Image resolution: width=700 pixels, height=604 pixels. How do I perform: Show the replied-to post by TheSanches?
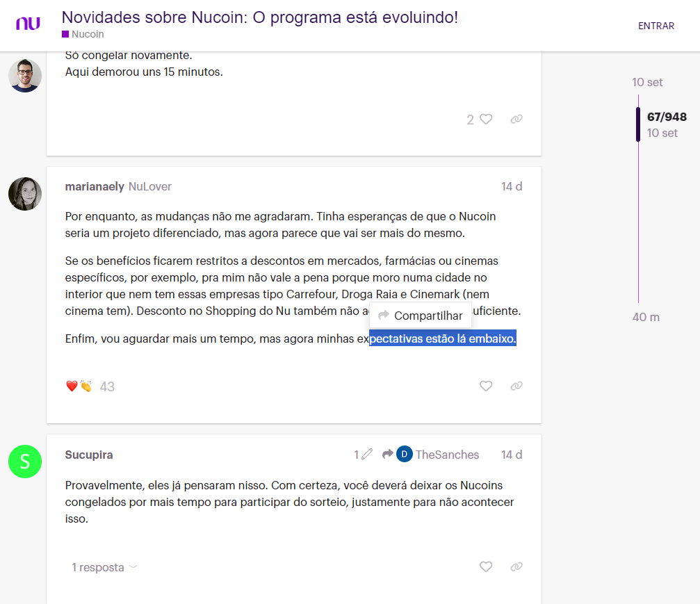[431, 455]
